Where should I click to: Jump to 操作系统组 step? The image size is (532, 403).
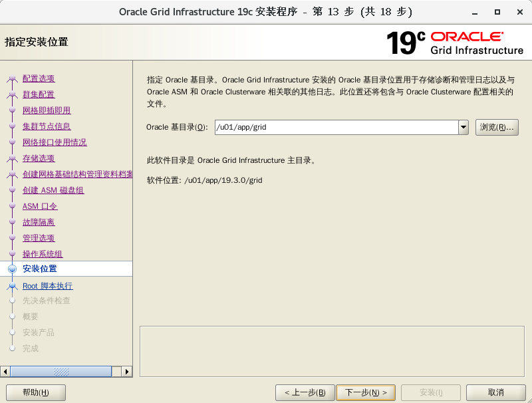point(43,254)
